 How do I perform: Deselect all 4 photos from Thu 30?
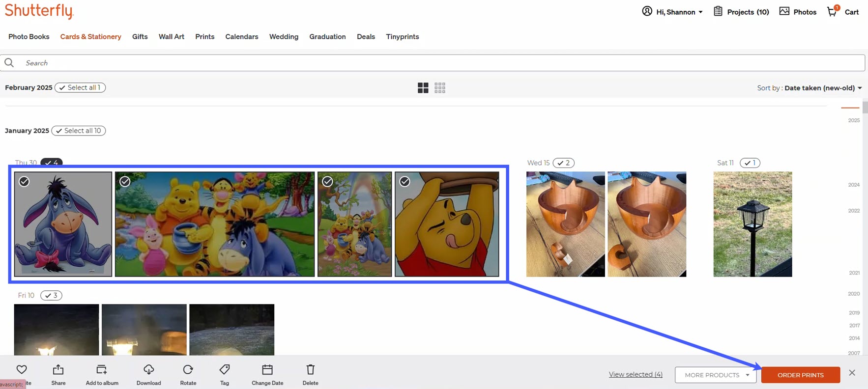(x=52, y=163)
